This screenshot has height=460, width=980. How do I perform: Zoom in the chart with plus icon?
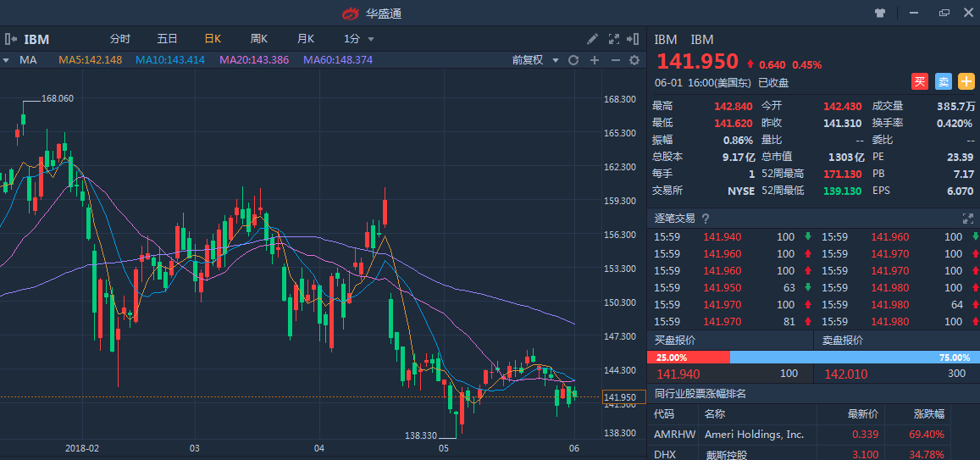point(595,60)
